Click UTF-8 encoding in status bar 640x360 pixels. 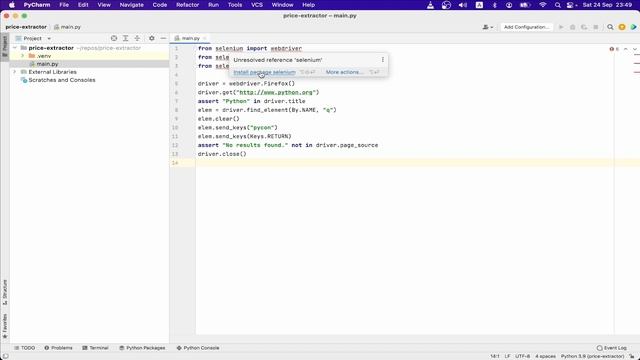pos(522,356)
